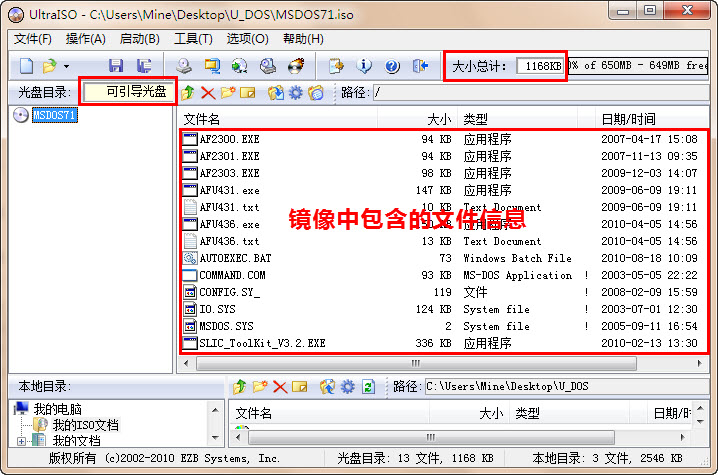
Task: Click the folder with disc icon beside image gear
Action: coord(316,93)
